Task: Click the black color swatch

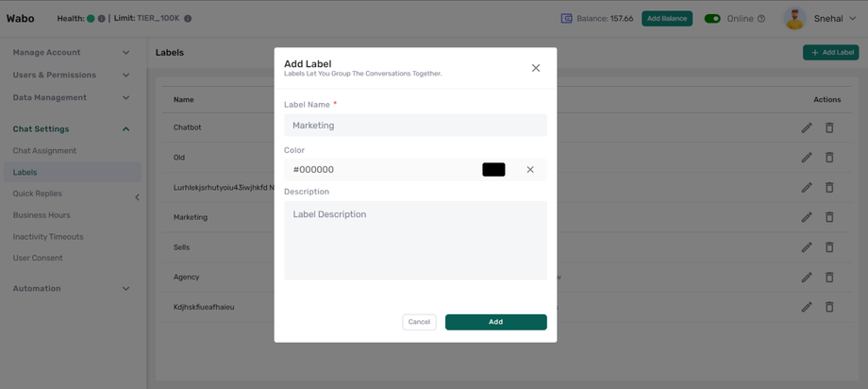Action: click(x=493, y=170)
